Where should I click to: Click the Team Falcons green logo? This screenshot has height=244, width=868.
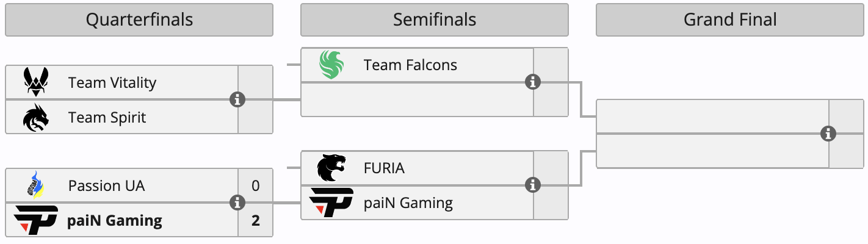[331, 65]
